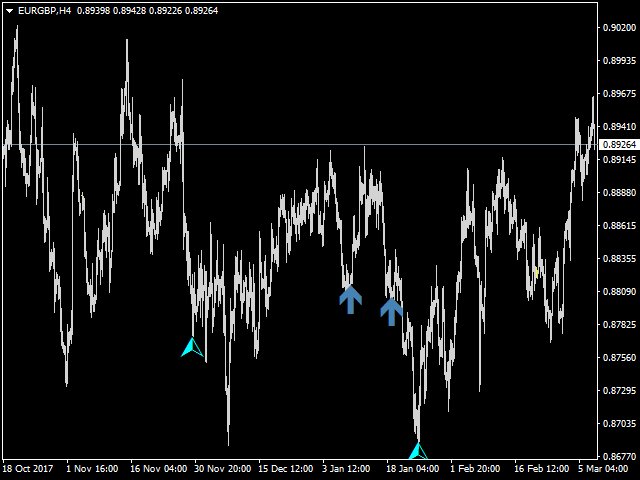Click the 0.87035 price axis label
The height and width of the screenshot is (480, 640).
(619, 423)
